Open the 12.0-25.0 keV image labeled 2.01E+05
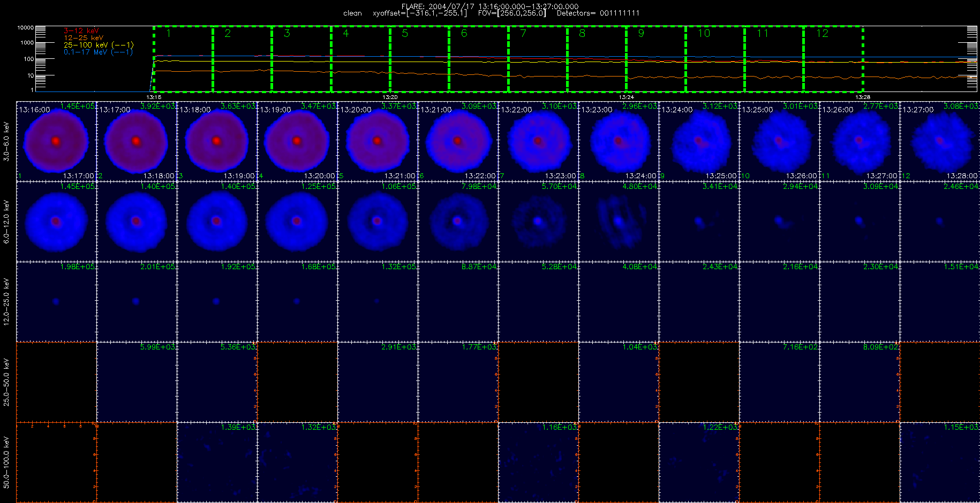This screenshot has height=503, width=980. (137, 302)
